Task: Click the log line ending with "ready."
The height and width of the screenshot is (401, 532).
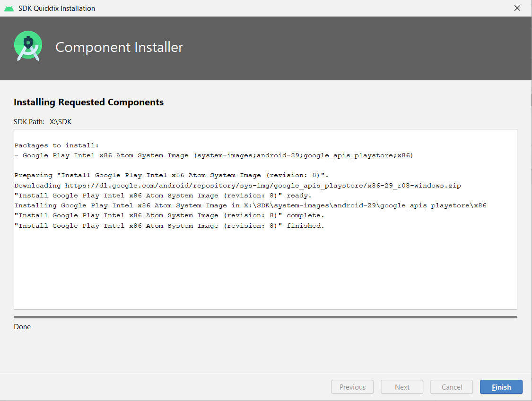Action: coord(163,196)
